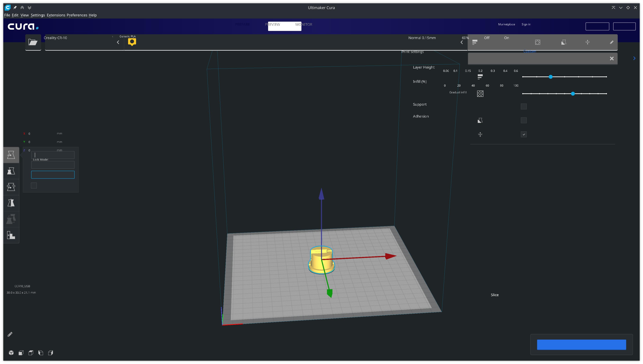
Task: Click the Layer Height slider handle
Action: [x=551, y=77]
